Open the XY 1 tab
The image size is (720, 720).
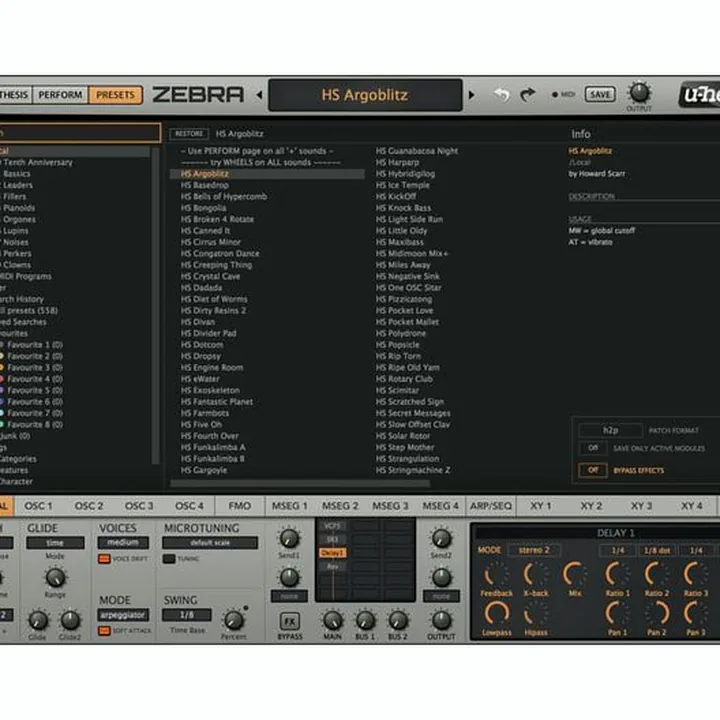coord(541,506)
